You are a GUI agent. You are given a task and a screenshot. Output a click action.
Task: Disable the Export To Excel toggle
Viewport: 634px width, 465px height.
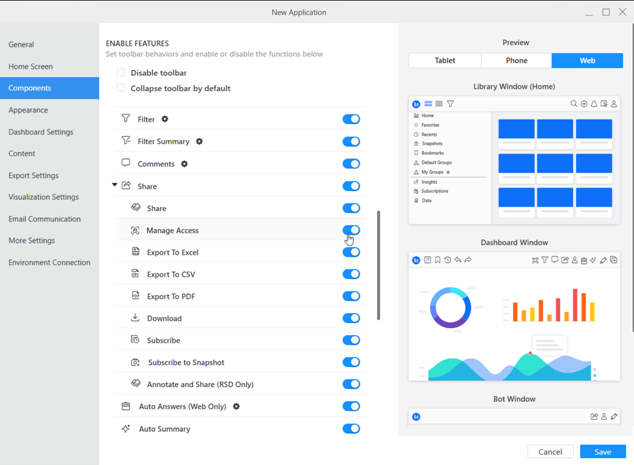point(351,252)
